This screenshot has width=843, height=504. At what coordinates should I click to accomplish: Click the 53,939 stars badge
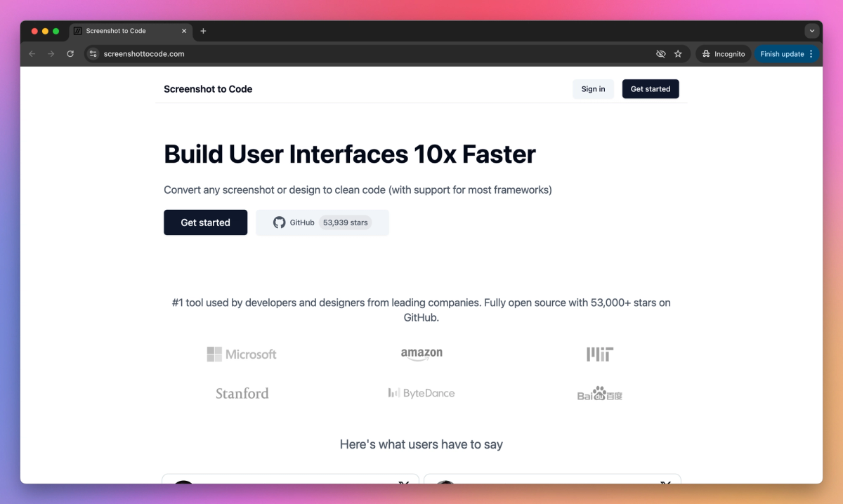345,223
